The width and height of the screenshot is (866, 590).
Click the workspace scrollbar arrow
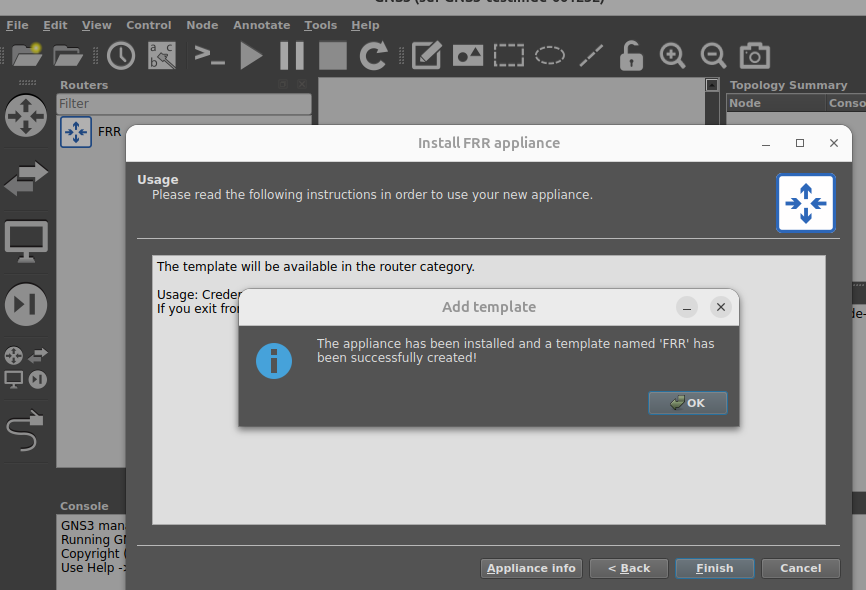click(712, 85)
